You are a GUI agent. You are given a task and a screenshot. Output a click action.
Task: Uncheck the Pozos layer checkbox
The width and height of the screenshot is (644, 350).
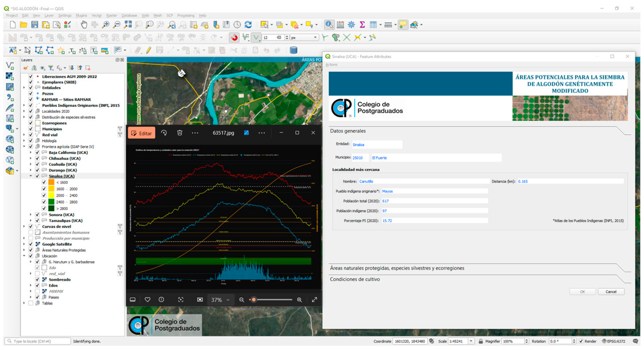[x=31, y=93]
